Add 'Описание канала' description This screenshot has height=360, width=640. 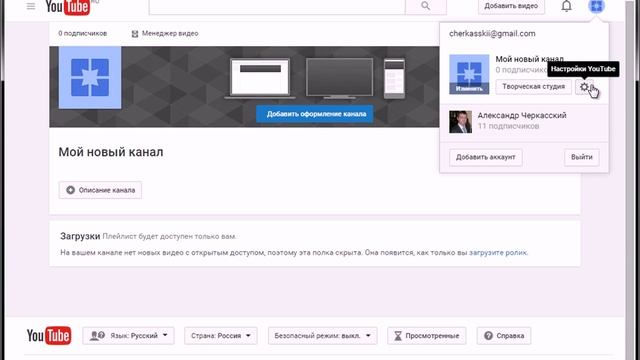(x=100, y=190)
